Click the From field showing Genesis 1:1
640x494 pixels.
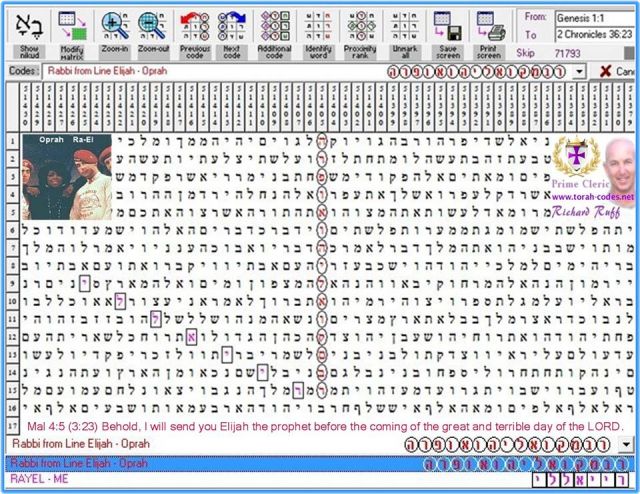point(595,18)
